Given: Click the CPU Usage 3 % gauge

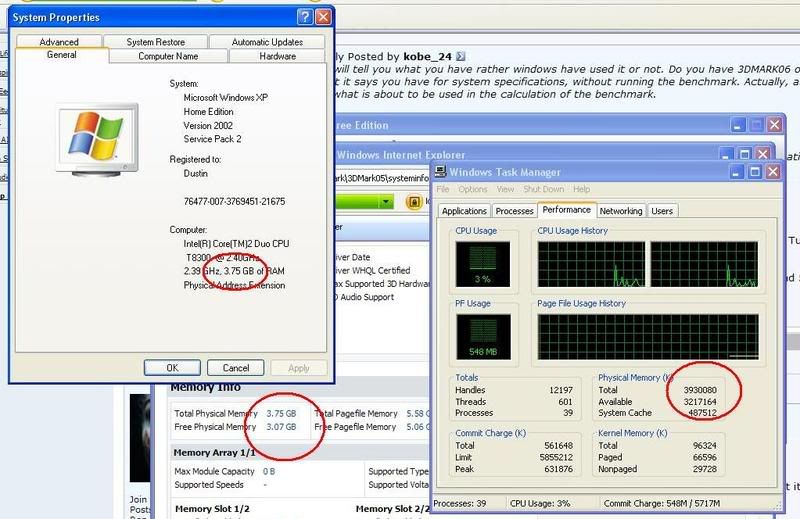Looking at the screenshot, I should [483, 264].
